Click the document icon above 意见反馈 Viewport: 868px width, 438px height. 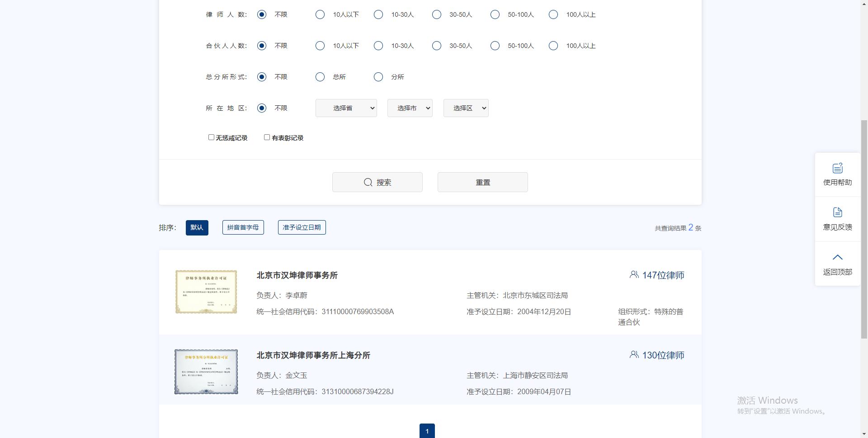click(x=837, y=212)
